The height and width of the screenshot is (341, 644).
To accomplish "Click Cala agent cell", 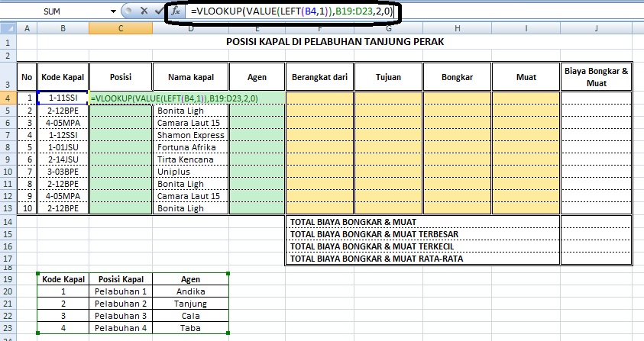I will tap(190, 316).
